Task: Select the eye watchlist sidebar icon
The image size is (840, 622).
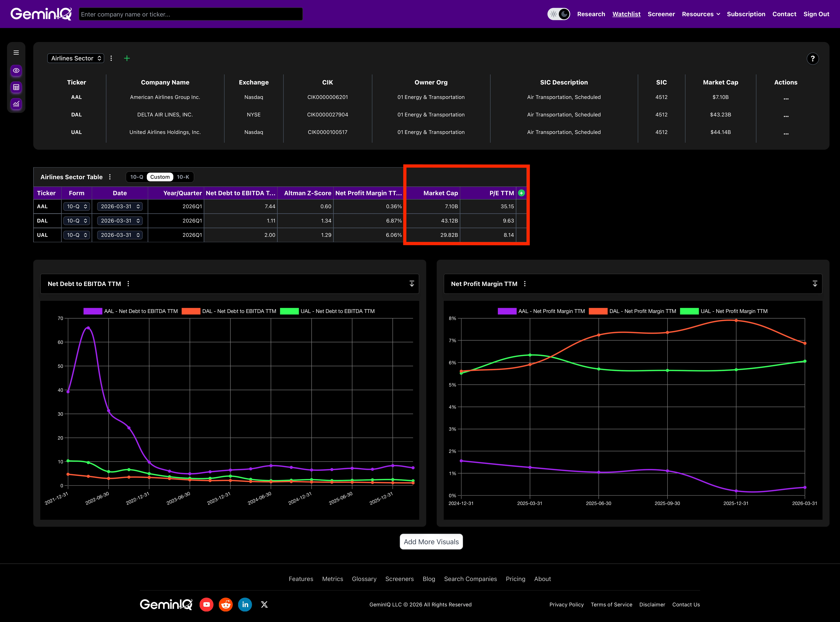Action: point(16,70)
